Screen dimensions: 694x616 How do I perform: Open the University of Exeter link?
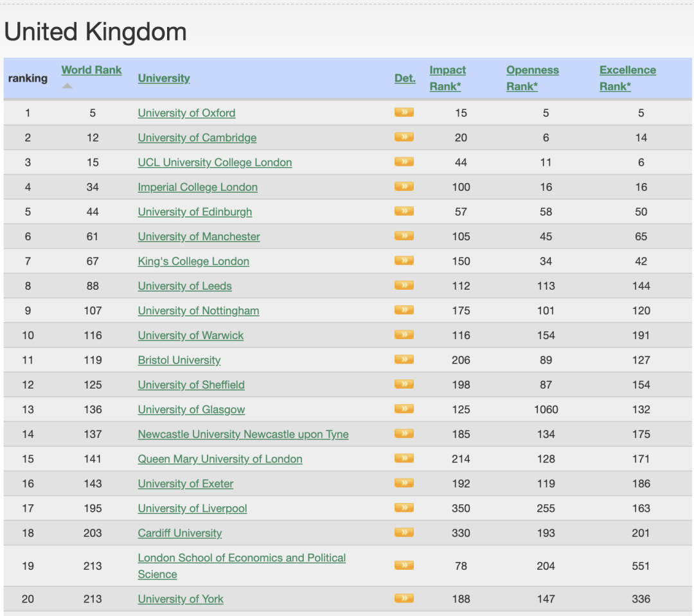point(186,484)
